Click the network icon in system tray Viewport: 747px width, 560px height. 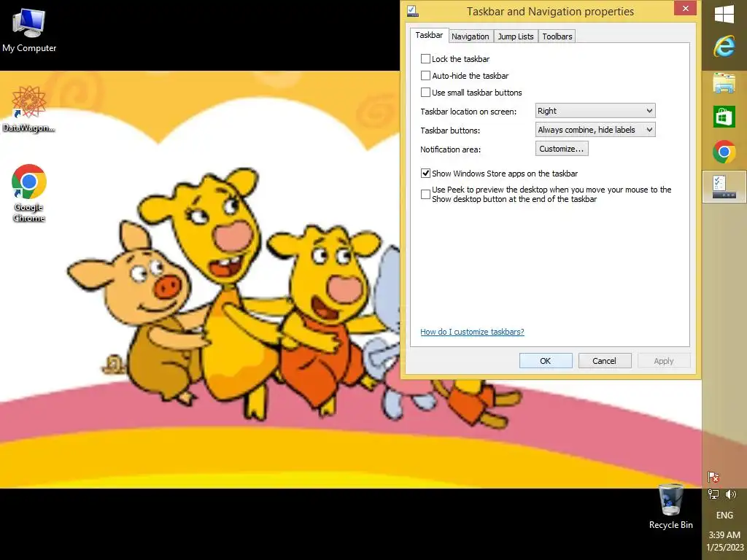click(x=713, y=494)
